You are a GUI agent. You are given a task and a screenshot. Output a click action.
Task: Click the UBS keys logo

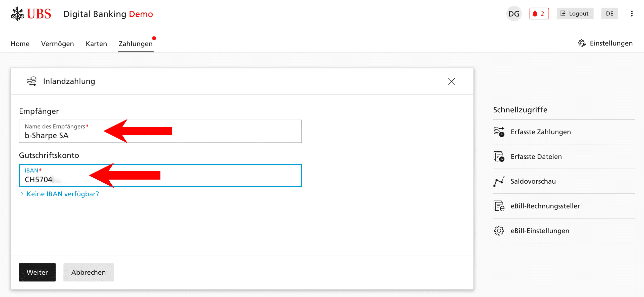click(x=17, y=14)
